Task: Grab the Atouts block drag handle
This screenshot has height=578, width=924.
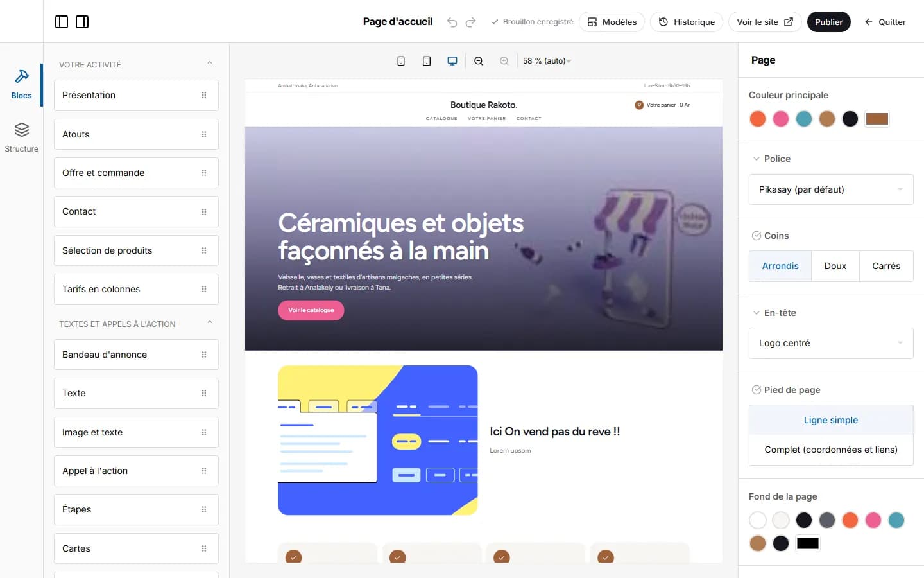Action: (x=204, y=134)
